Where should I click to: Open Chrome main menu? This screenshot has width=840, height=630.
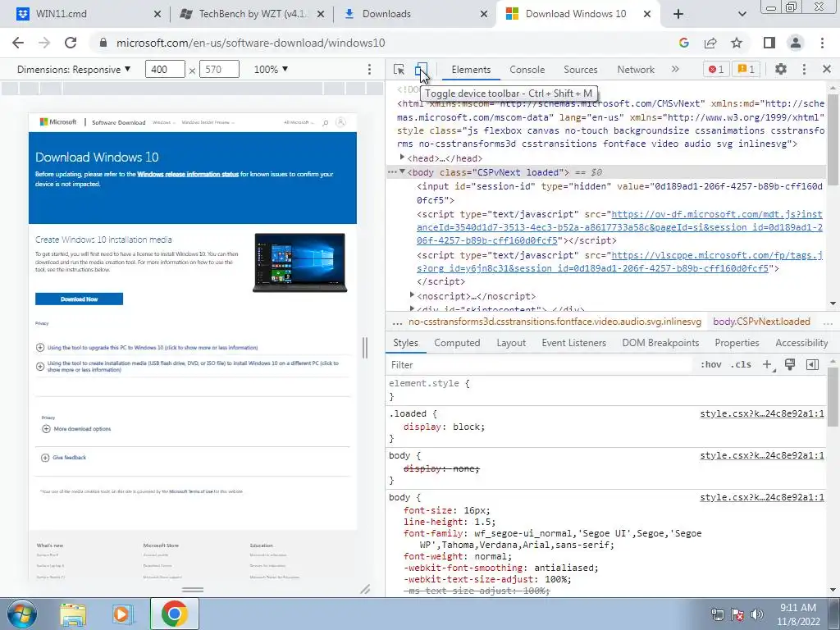[x=822, y=43]
